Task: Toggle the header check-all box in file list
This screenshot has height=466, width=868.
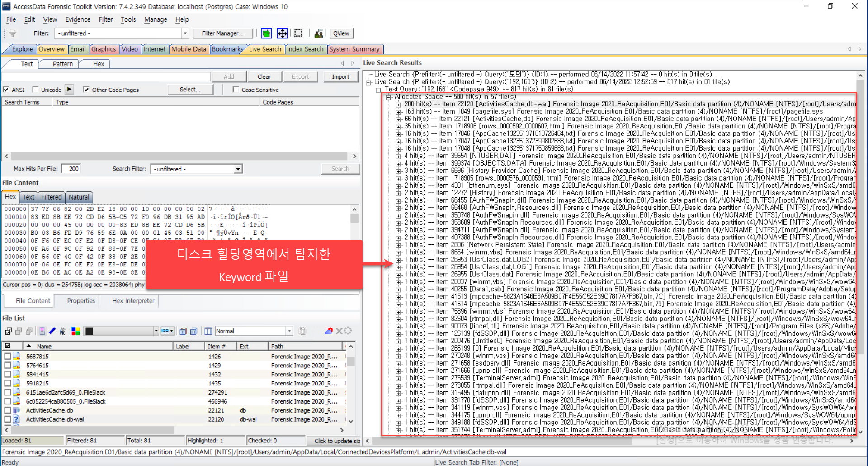Action: pos(8,346)
